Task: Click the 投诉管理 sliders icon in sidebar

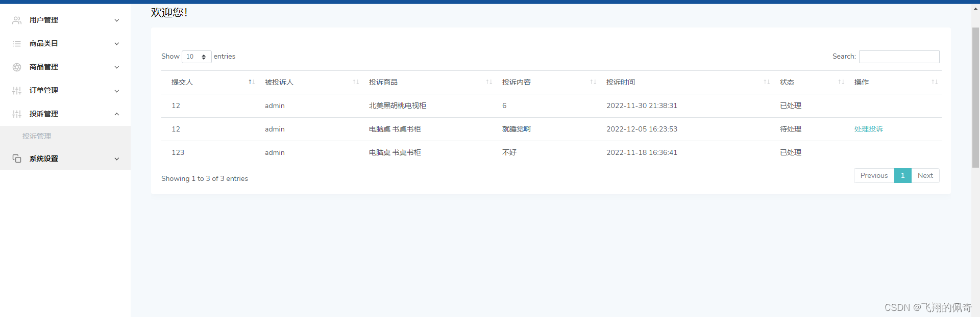Action: pos(17,114)
